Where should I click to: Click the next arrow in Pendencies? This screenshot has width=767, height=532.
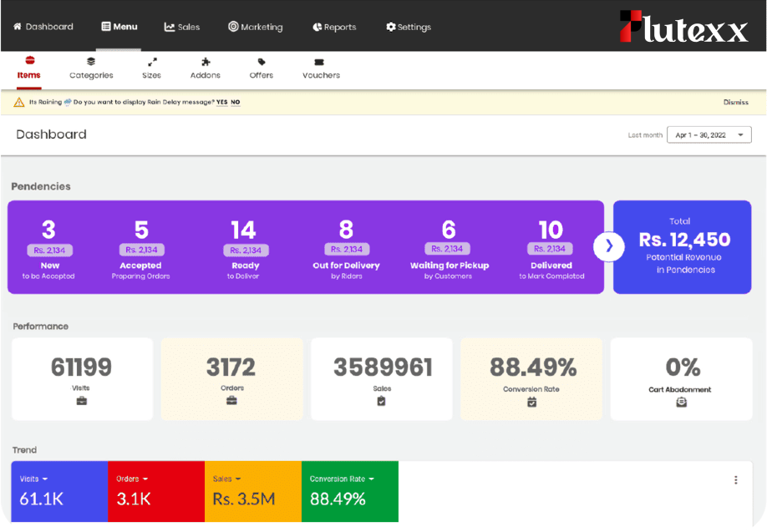pyautogui.click(x=609, y=246)
